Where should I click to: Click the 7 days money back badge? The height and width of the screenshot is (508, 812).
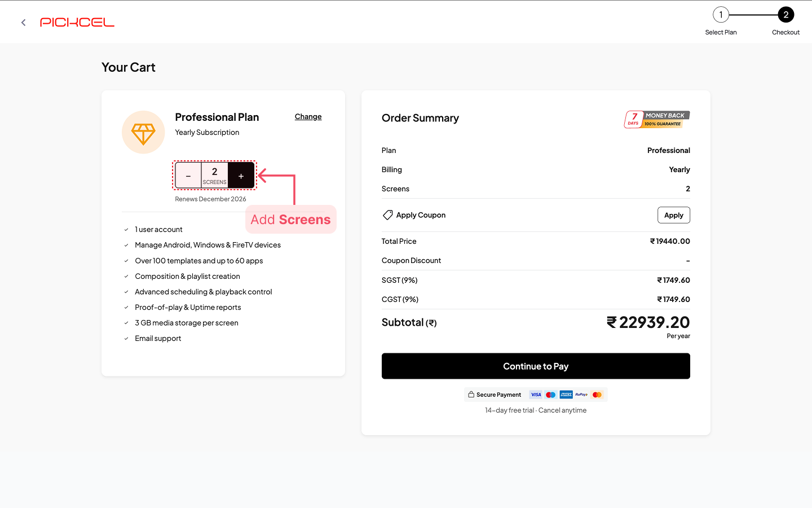[x=657, y=119]
